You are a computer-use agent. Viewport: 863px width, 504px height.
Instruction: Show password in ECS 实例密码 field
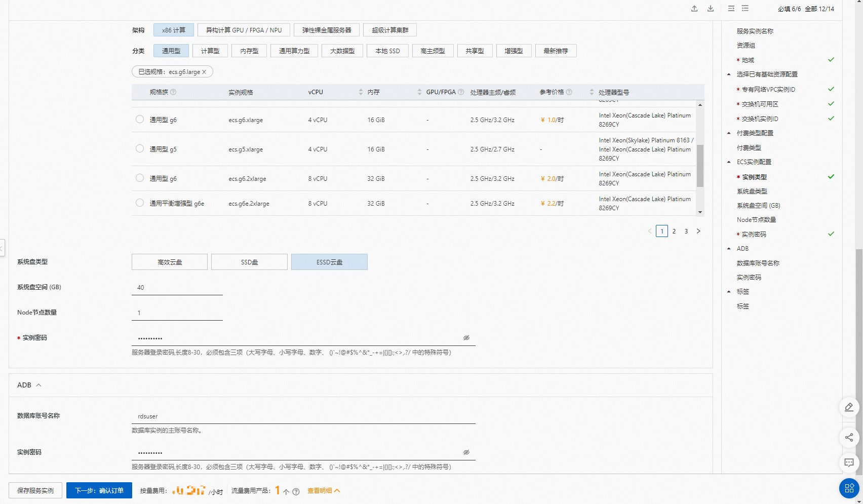pyautogui.click(x=466, y=338)
